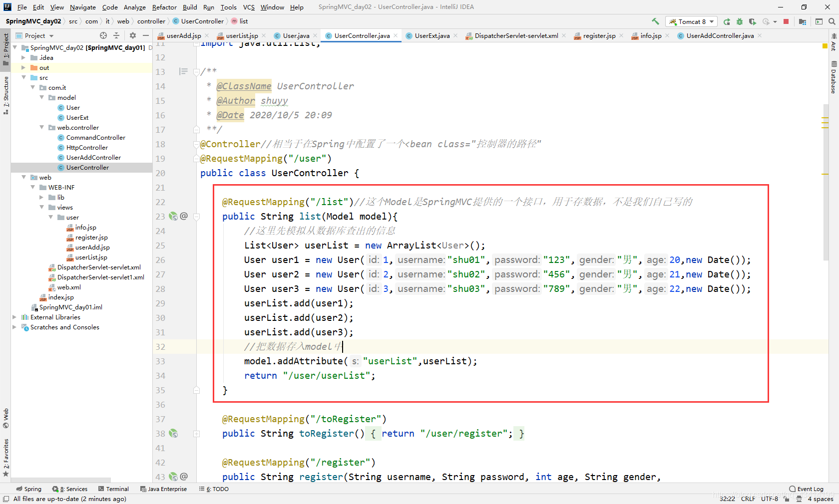Select CommandController in project tree
Viewport: 839px width, 504px height.
click(x=95, y=137)
